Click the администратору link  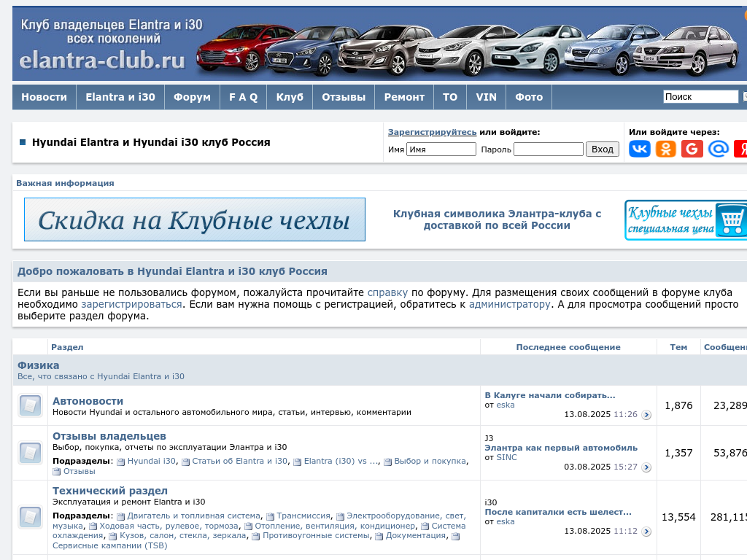click(509, 304)
